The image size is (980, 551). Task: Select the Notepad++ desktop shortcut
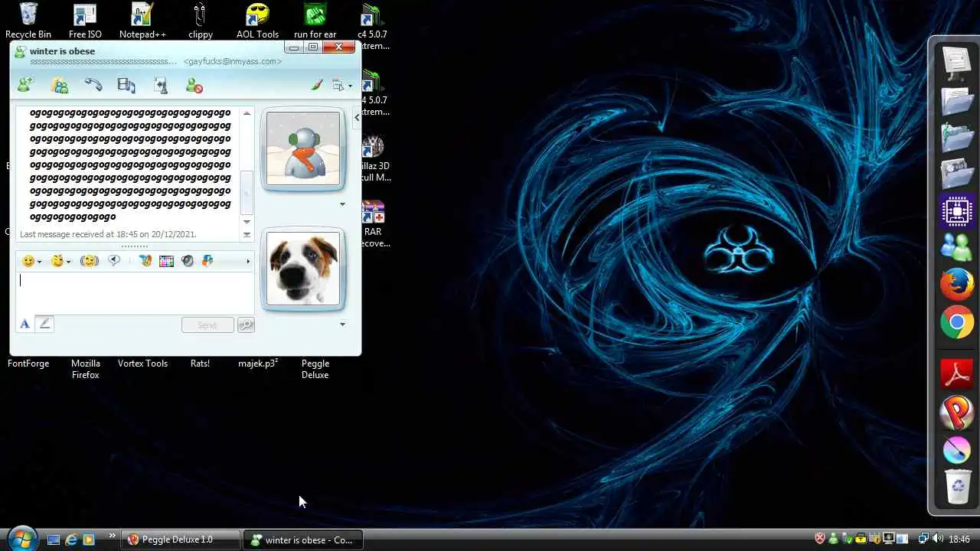(x=142, y=21)
